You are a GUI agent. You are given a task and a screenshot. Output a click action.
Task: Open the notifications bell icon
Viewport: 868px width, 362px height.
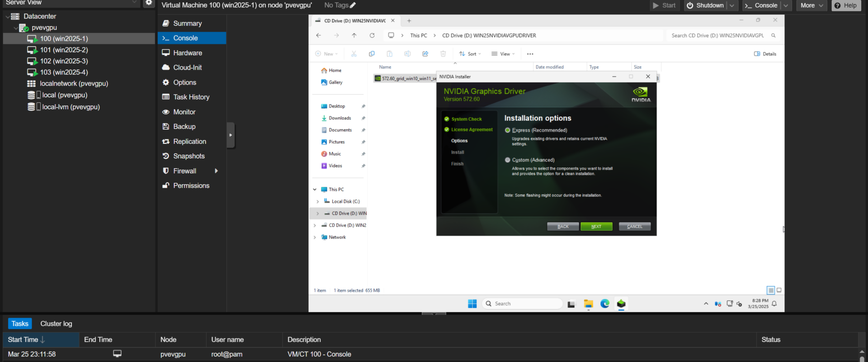774,304
